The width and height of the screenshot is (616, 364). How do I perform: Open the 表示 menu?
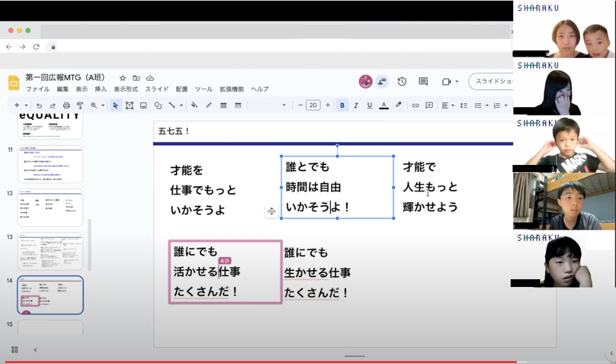82,89
